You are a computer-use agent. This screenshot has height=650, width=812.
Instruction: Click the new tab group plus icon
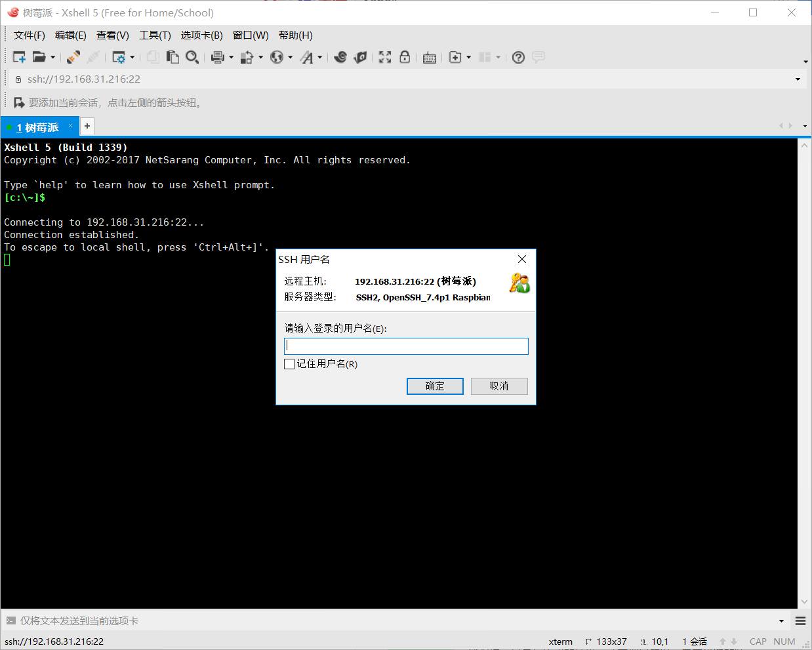pyautogui.click(x=455, y=57)
